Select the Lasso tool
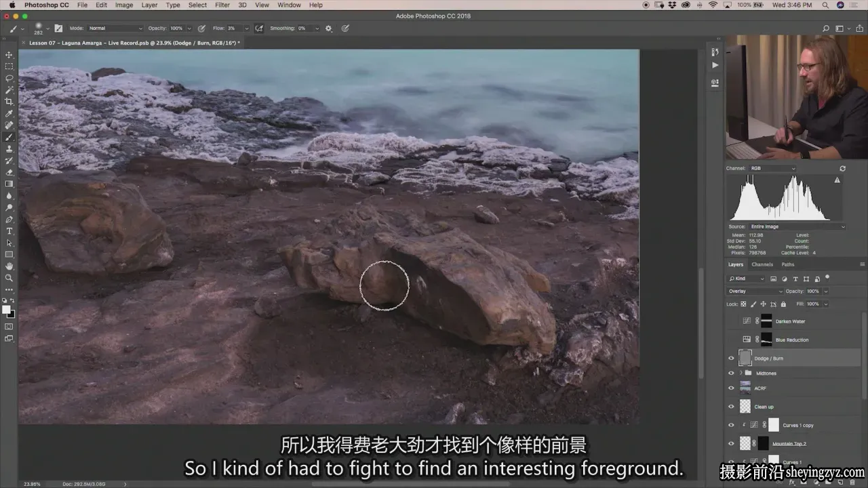 [9, 78]
